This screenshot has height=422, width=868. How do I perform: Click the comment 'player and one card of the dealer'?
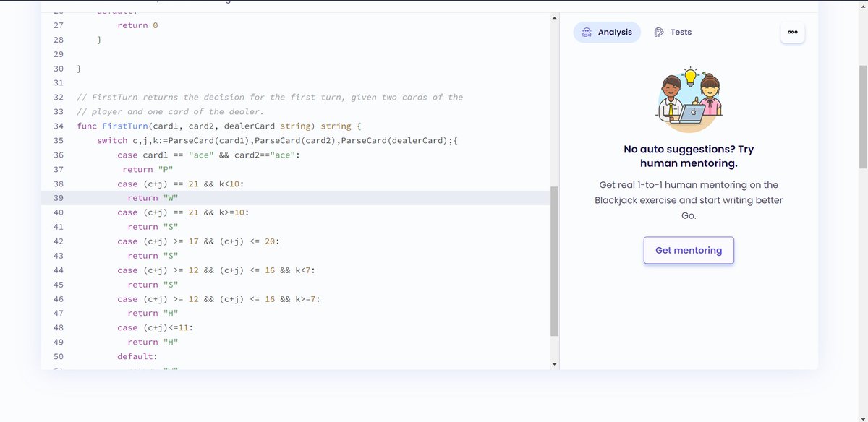pyautogui.click(x=171, y=111)
